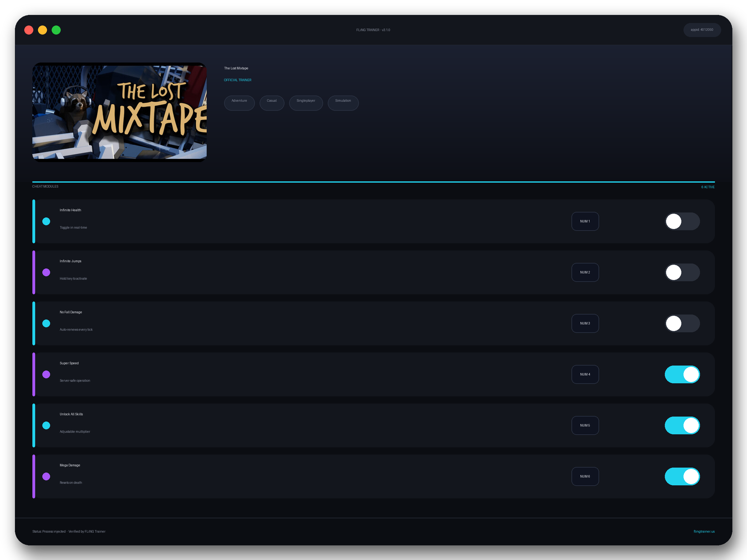This screenshot has width=747, height=560.
Task: Disable the Super Speed toggle
Action: [682, 374]
